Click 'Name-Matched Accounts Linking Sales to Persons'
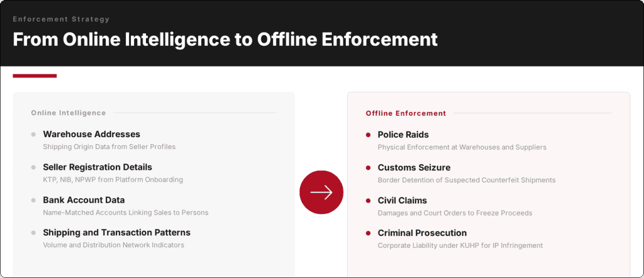Viewport: 644px width, 278px height. pyautogui.click(x=126, y=213)
